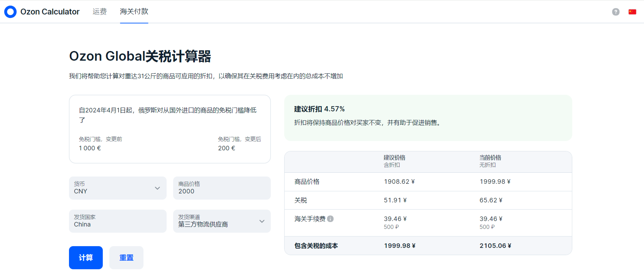Open the 货币 CNY currency dropdown

(118, 188)
